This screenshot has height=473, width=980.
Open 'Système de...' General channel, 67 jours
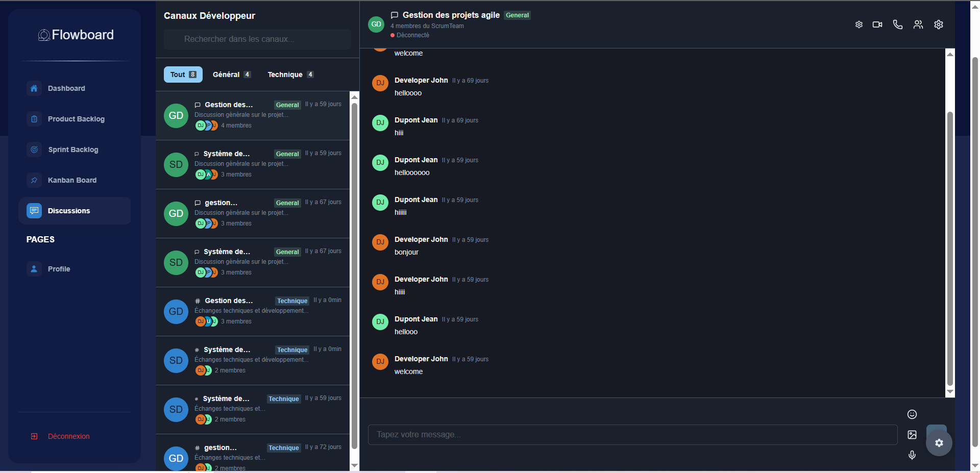tap(253, 263)
